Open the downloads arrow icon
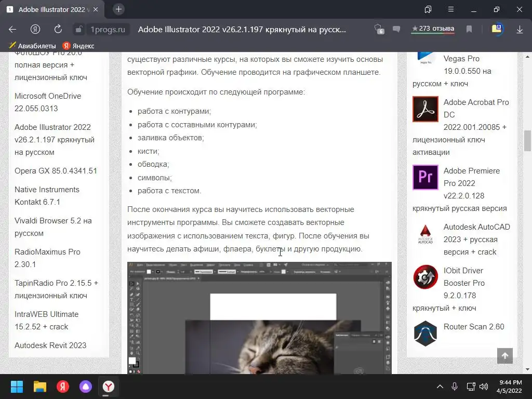Screen dimensions: 532x399 (520, 30)
